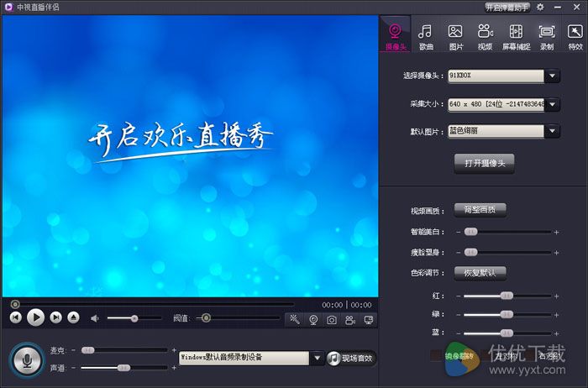Click the video recorder icon below preview
The width and height of the screenshot is (588, 388).
(350, 320)
